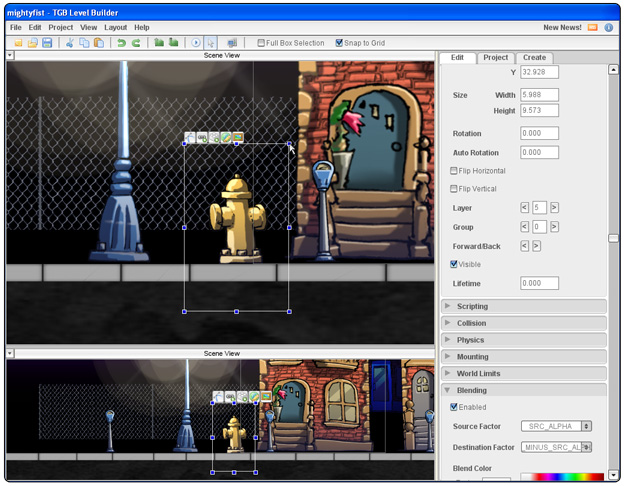Decrease the Layer value
The image size is (625, 486).
tap(525, 207)
